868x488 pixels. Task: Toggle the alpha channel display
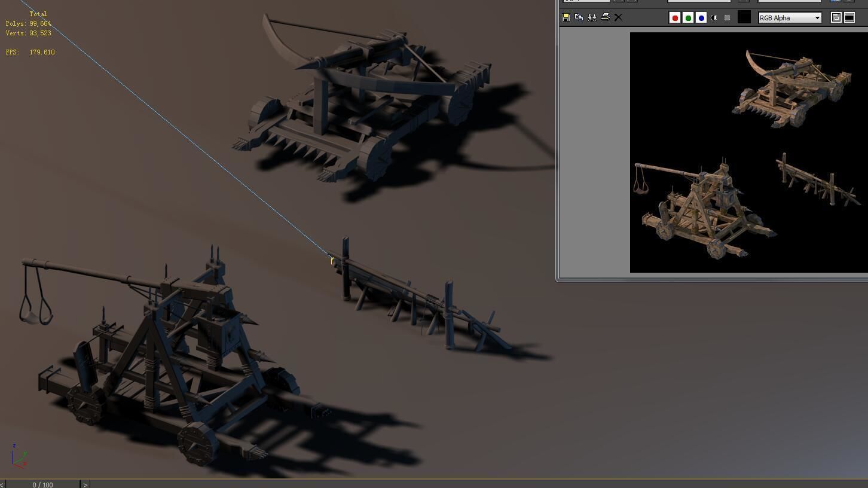714,18
